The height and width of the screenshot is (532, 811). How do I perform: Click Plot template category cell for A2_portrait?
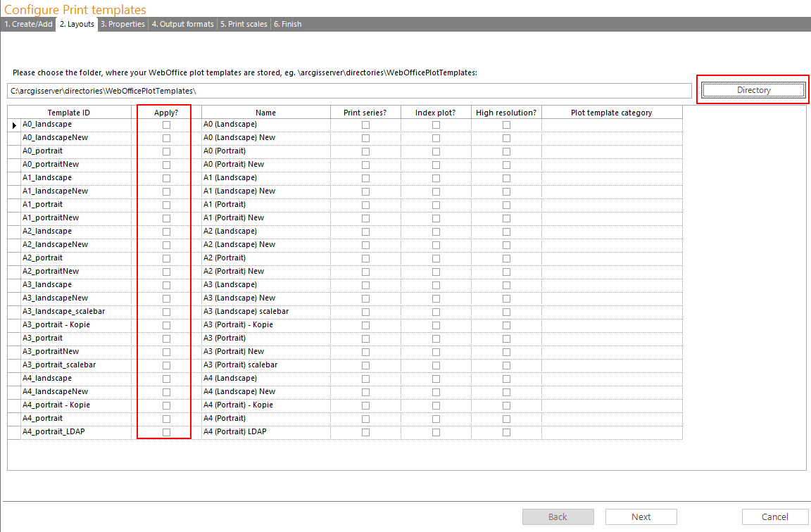click(611, 258)
